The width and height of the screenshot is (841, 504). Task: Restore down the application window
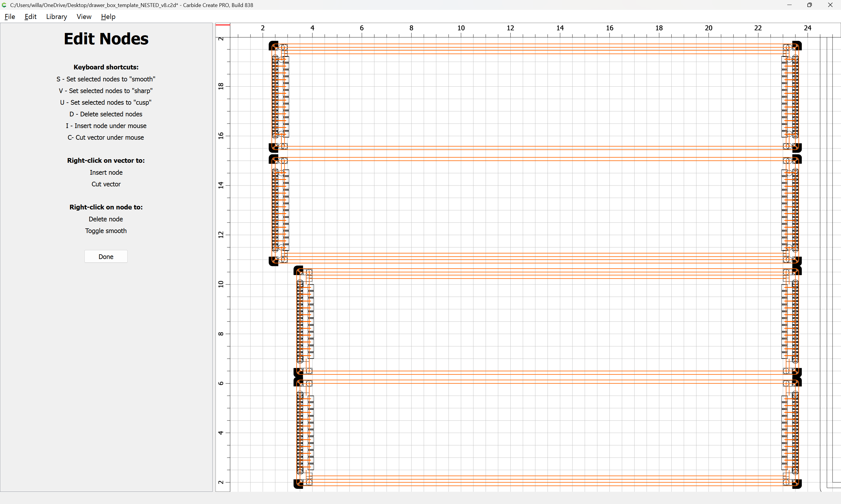coord(809,5)
